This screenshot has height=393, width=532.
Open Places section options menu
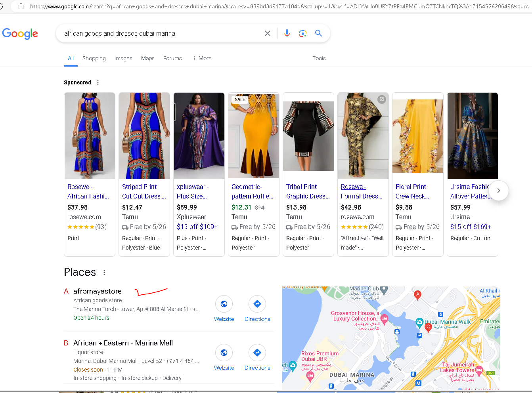click(104, 273)
